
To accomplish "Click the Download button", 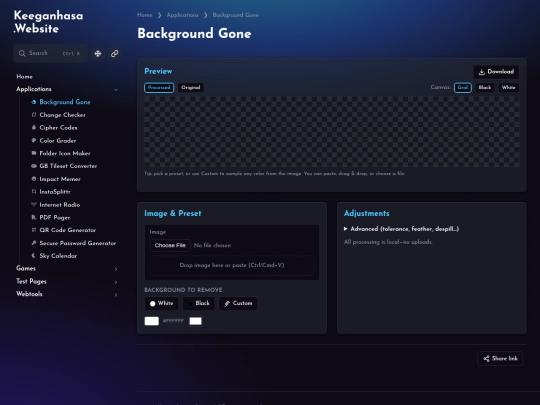I will [496, 72].
